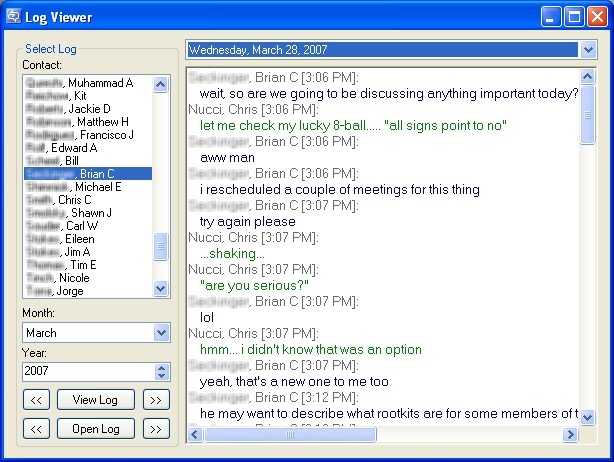Screen dimensions: 614x462
Task: Click message "wait, so are we going to be discussing"
Action: pos(389,94)
